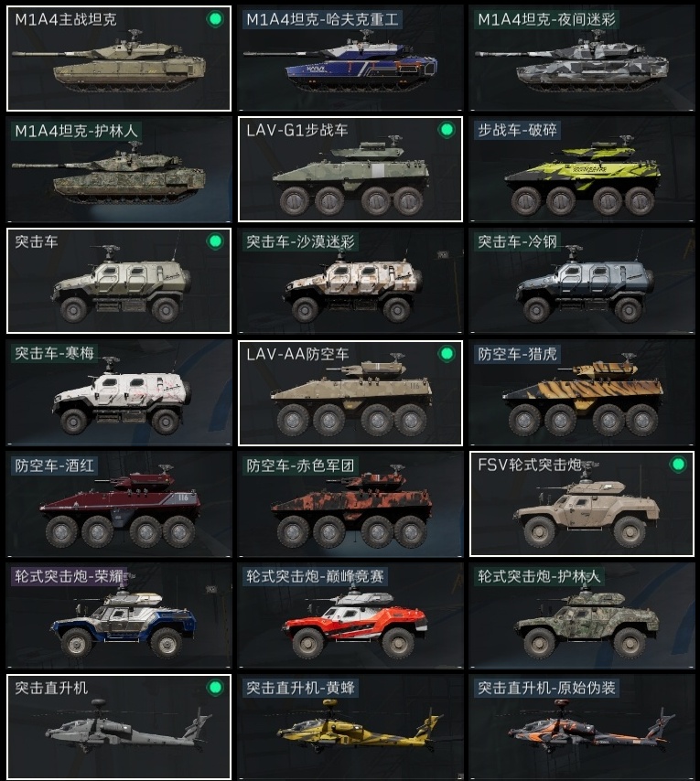The width and height of the screenshot is (700, 781).
Task: Select the M1A4坦克-护林人 camo skin
Action: tap(119, 169)
